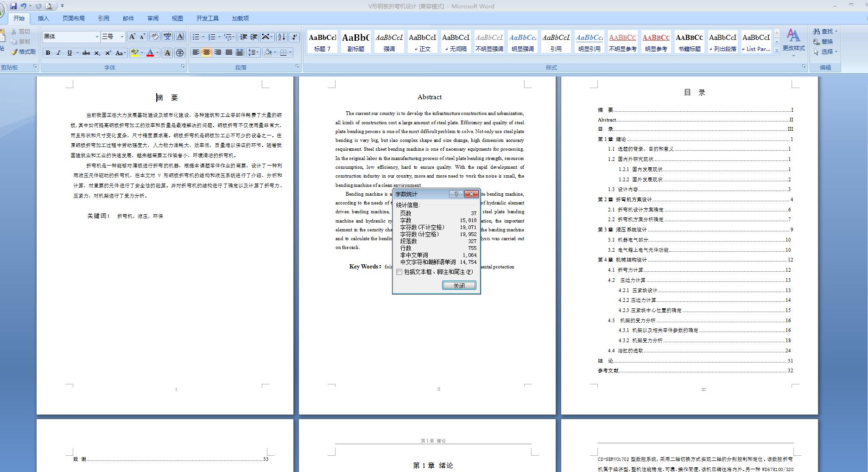Click the Phonetic Guide (拼音) icon
Image resolution: width=868 pixels, height=472 pixels.
[x=167, y=36]
